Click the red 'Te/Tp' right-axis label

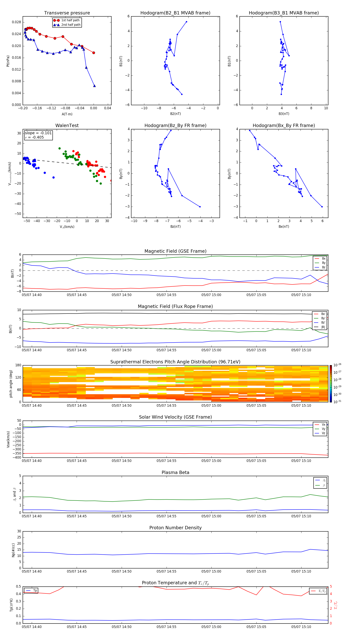[x=336, y=605]
